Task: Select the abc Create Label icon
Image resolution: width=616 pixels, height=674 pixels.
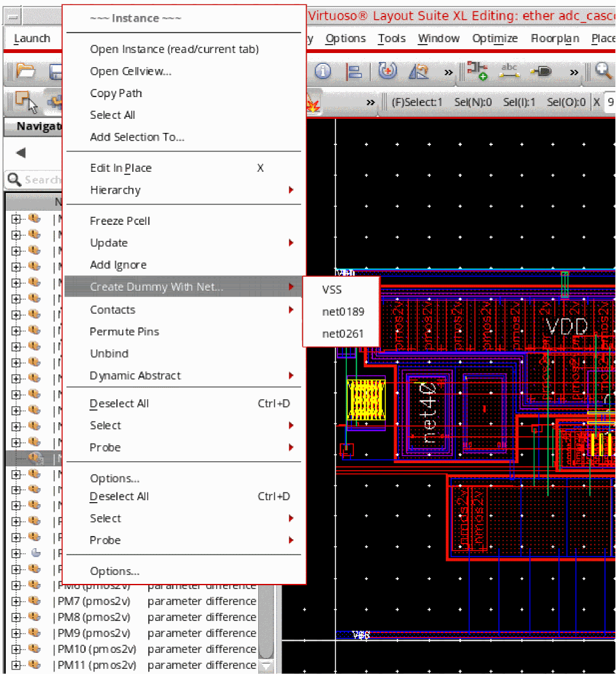Action: (x=509, y=72)
